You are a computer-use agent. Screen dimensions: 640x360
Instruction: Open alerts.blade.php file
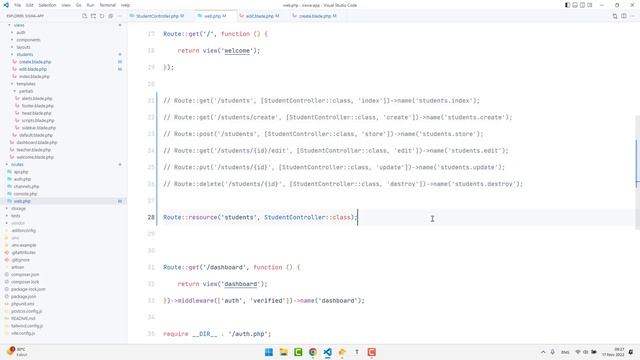37,99
